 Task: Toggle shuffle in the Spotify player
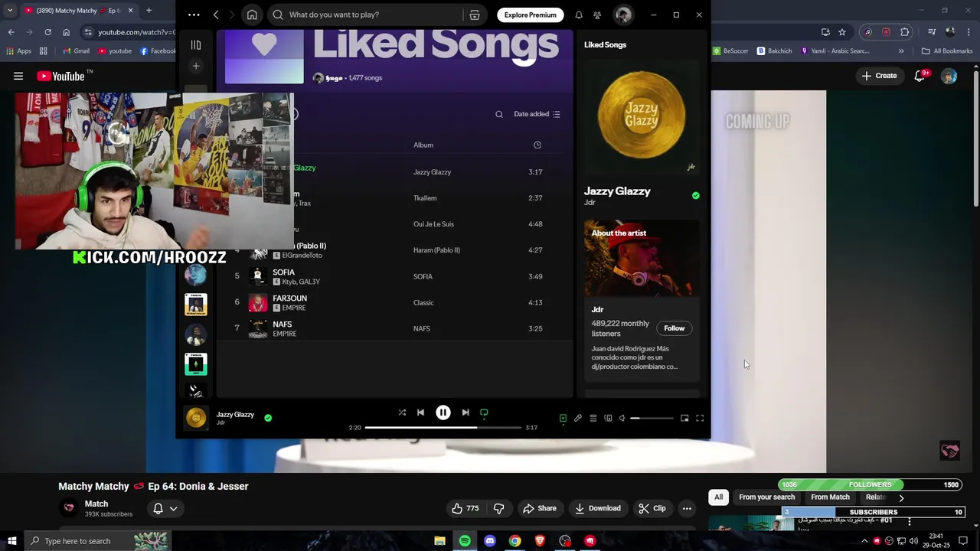pos(402,412)
